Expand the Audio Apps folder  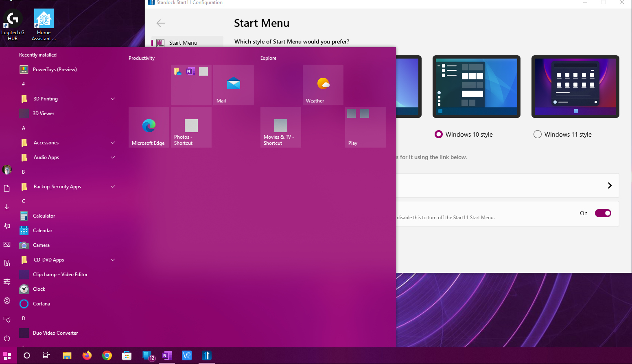tap(113, 157)
